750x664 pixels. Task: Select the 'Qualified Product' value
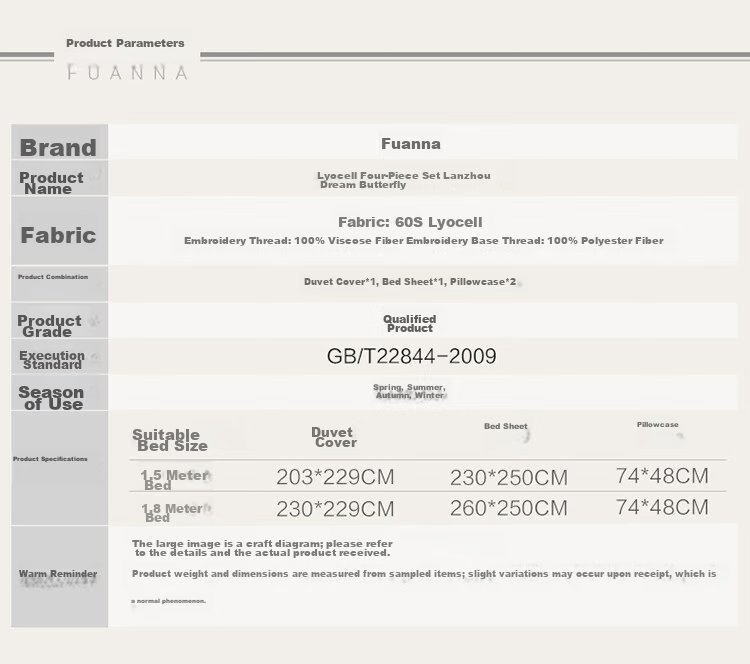point(409,323)
